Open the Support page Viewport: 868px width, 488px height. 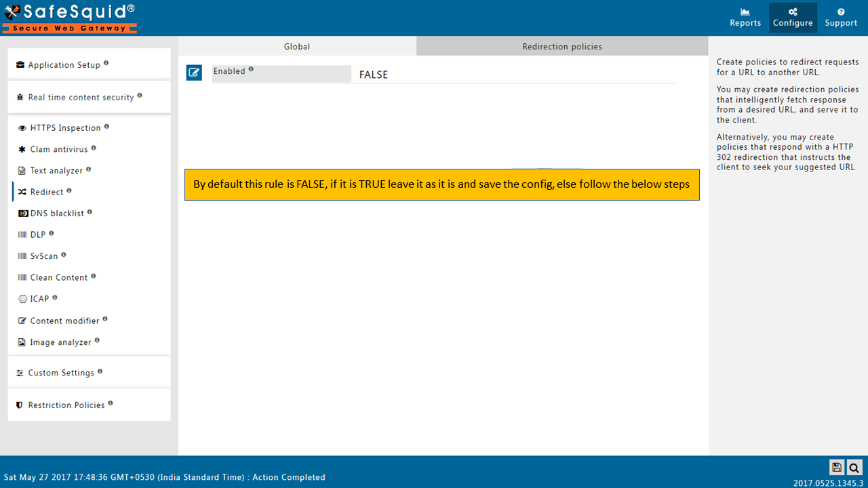[841, 18]
